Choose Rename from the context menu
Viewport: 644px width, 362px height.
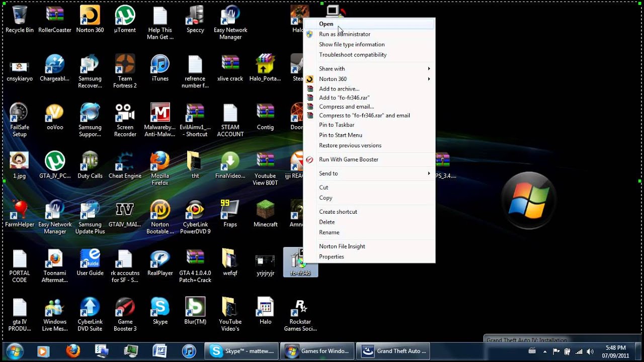tap(370, 232)
